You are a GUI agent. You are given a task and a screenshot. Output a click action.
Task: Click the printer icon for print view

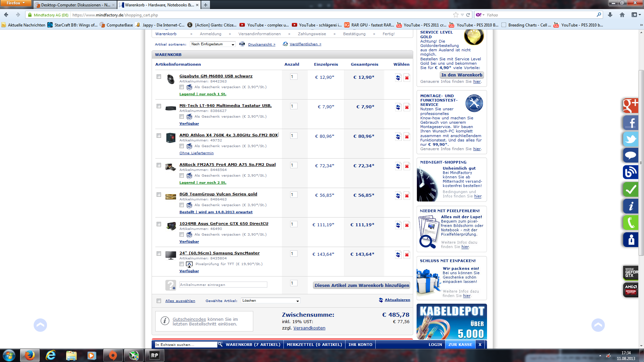(x=242, y=44)
